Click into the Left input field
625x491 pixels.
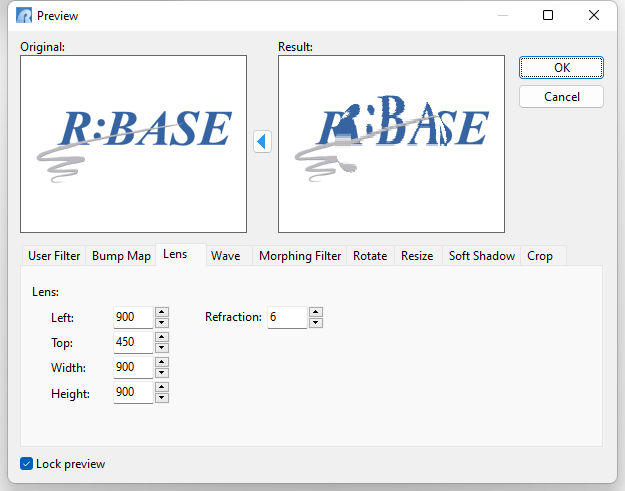pyautogui.click(x=133, y=317)
